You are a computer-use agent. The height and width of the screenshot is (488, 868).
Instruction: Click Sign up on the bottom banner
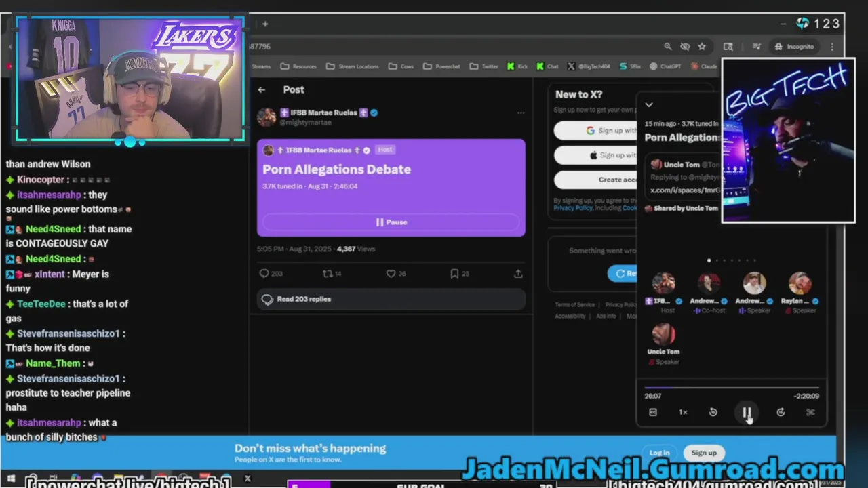704,453
